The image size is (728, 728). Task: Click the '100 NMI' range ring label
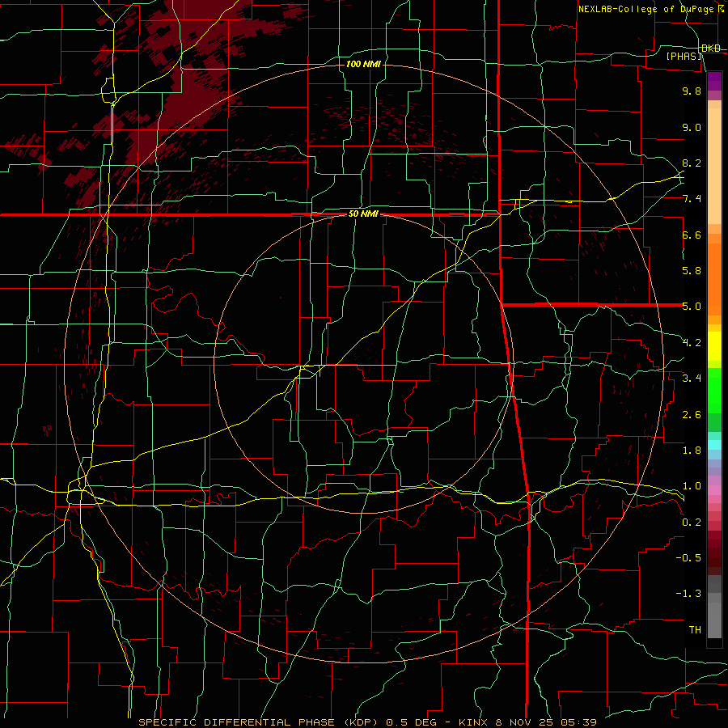point(363,64)
